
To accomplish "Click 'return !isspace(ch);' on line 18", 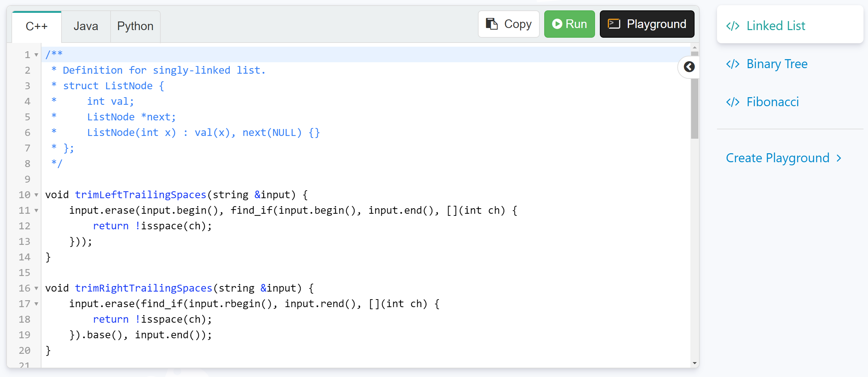I will [152, 319].
